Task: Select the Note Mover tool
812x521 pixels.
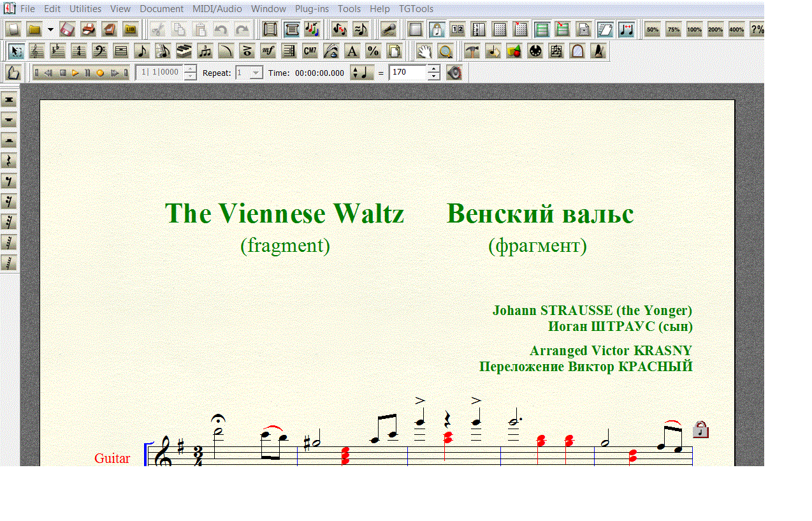Action: click(493, 51)
